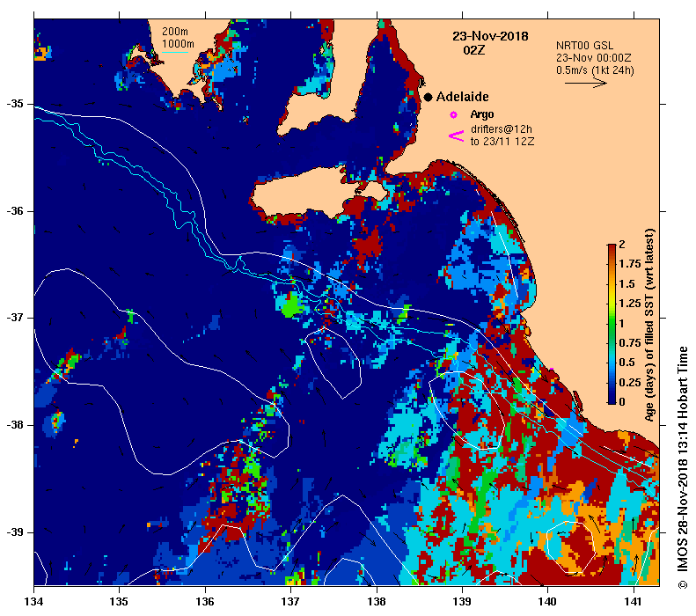Click the longitude label 138

pyautogui.click(x=377, y=601)
